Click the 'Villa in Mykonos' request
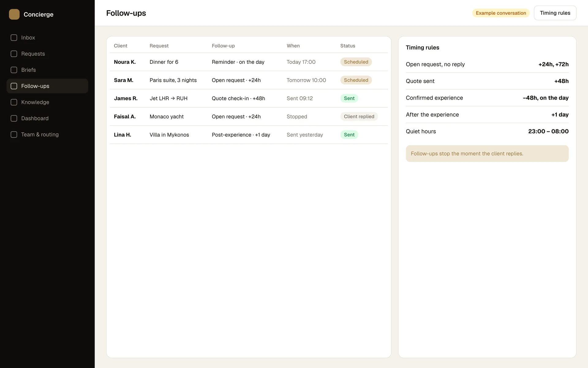588x368 pixels. coord(169,135)
